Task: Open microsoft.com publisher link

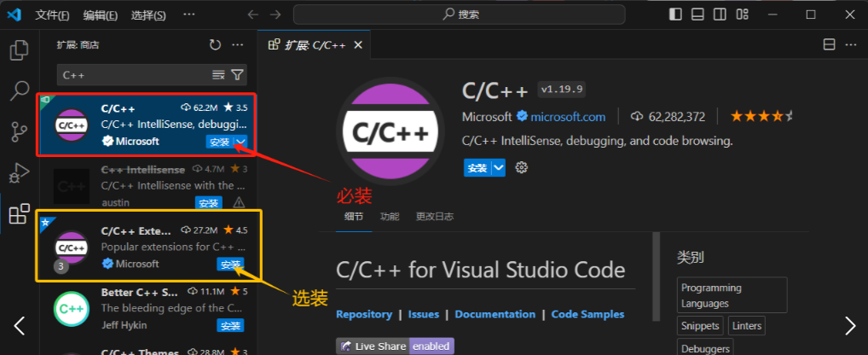Action: pyautogui.click(x=568, y=117)
